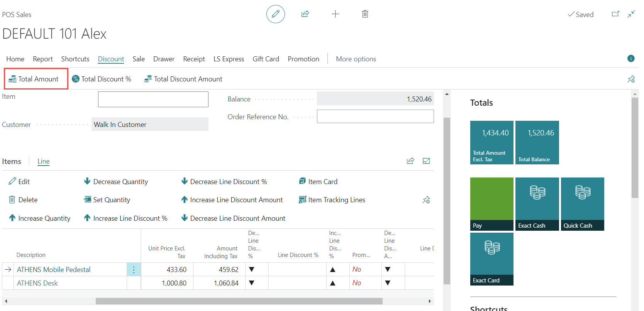This screenshot has width=644, height=311.
Task: Click increase discount arrow for ATHENS Mobile Pedestal
Action: pos(332,270)
